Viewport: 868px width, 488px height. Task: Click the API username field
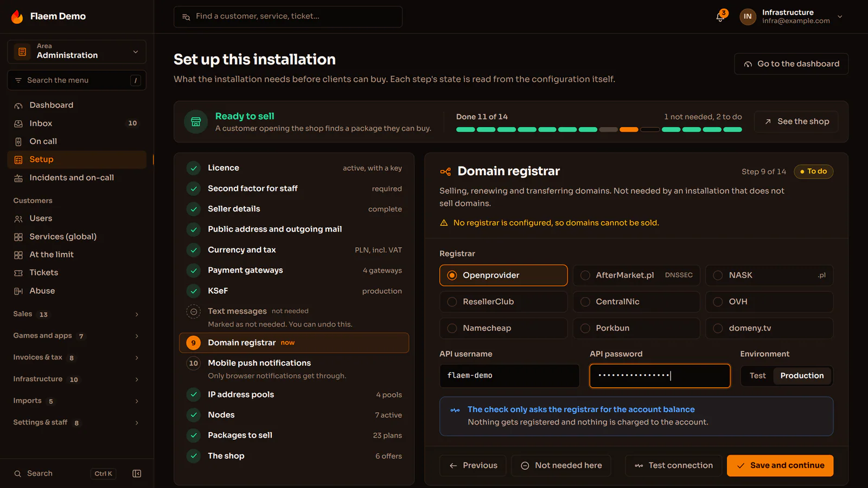click(509, 376)
